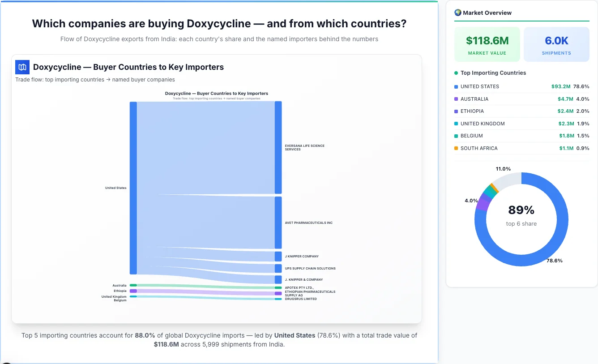
Task: Select the Australia node in the flow diagram
Action: tap(132, 285)
